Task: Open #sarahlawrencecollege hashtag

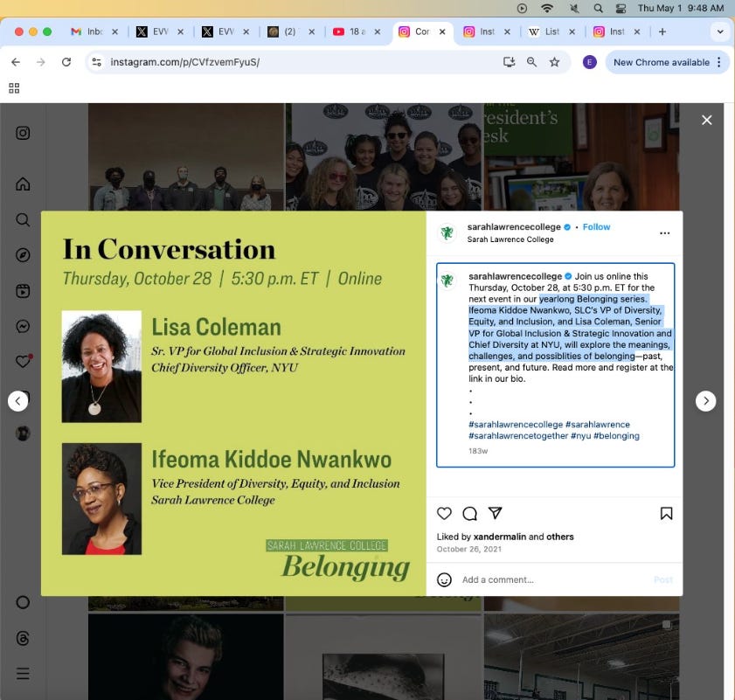Action: coord(516,425)
